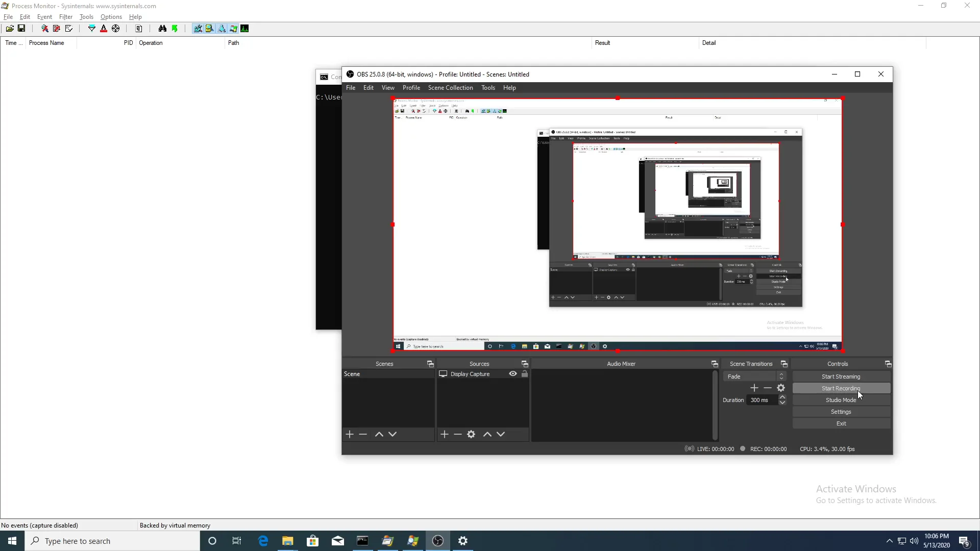
Task: Click the Start Recording button
Action: coord(840,388)
